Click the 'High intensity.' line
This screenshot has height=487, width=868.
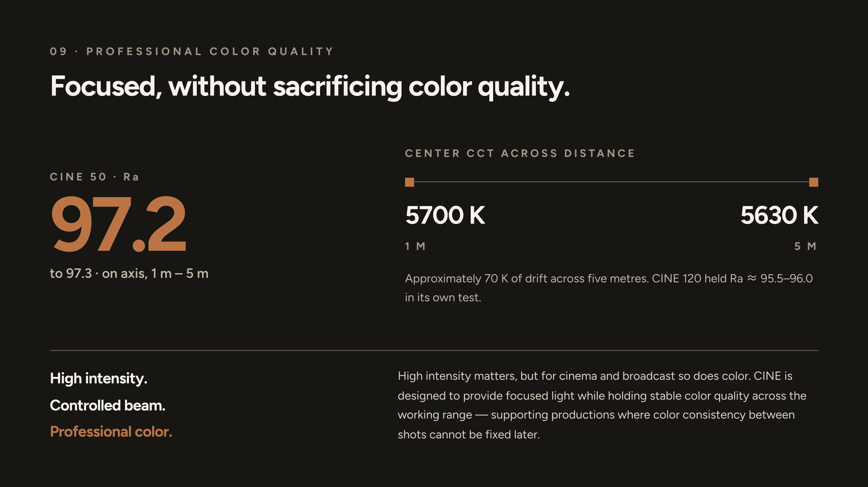[x=99, y=378]
